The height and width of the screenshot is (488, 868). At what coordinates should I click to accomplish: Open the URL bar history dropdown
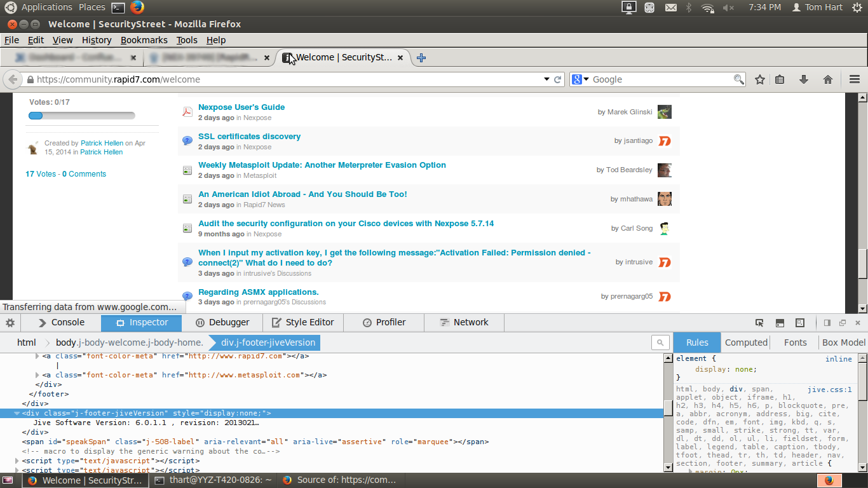[546, 79]
